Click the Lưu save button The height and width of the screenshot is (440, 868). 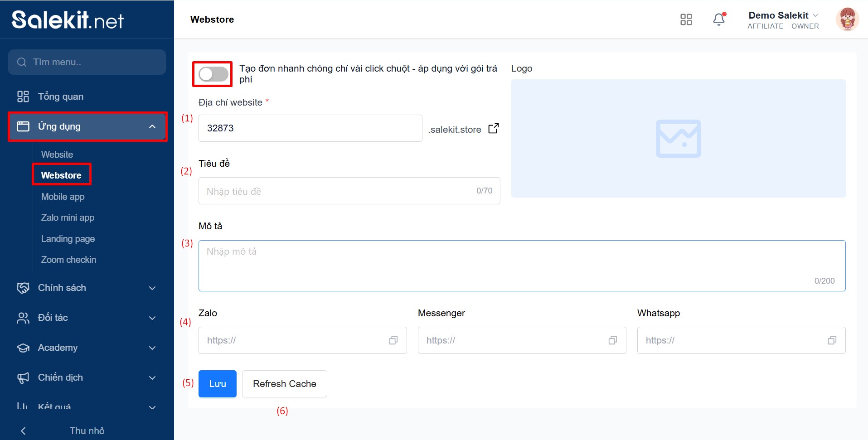point(217,384)
